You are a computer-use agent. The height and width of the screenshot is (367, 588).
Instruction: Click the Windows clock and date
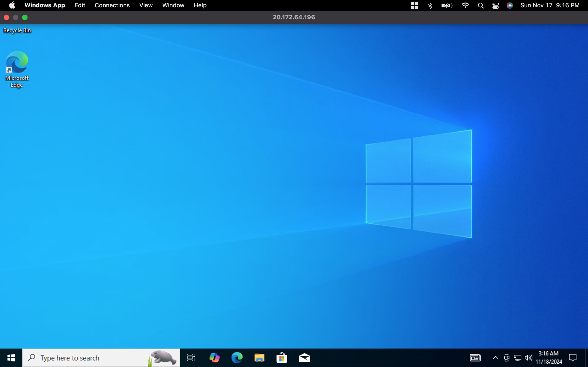point(549,358)
